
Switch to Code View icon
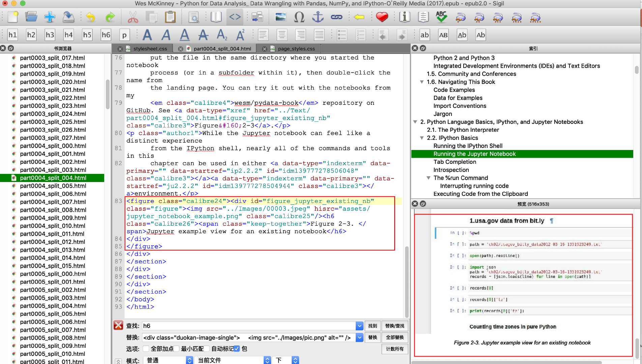tap(235, 17)
